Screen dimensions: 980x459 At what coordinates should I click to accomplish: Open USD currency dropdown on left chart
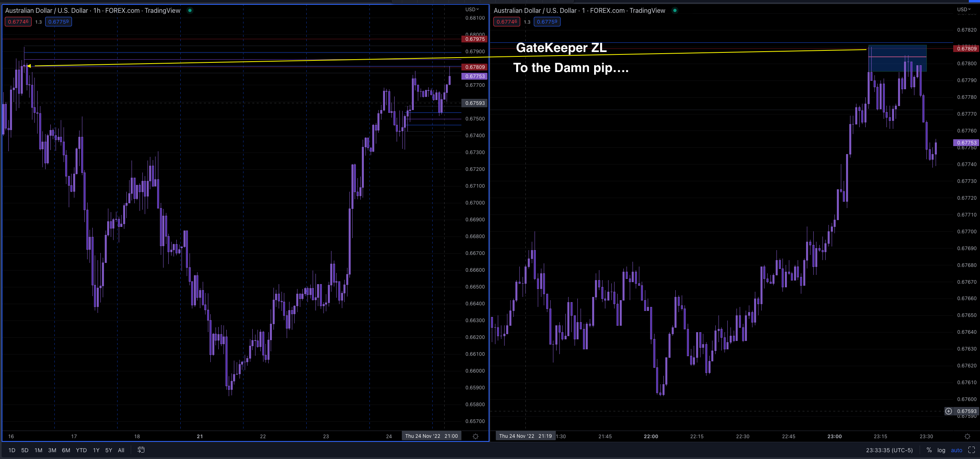472,9
